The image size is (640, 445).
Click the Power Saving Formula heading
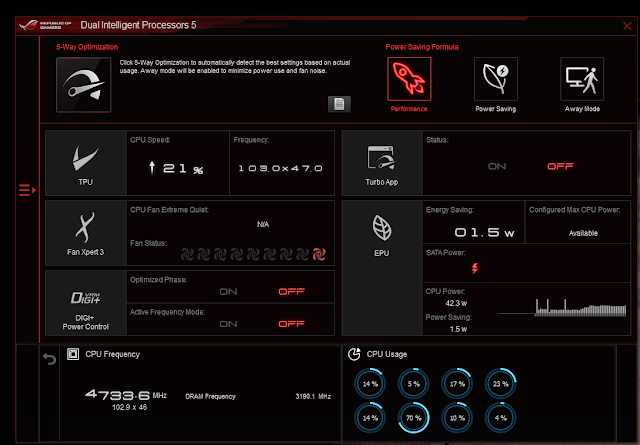click(422, 47)
